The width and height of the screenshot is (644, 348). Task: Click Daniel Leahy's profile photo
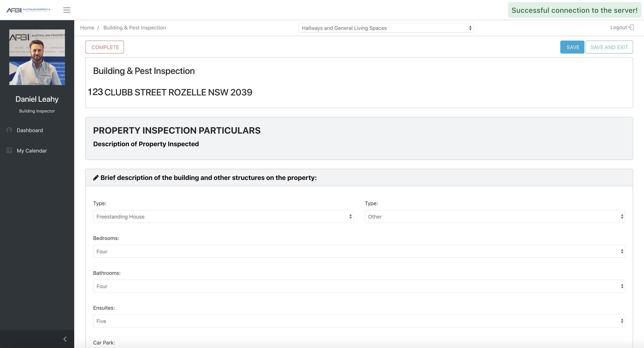tap(37, 57)
